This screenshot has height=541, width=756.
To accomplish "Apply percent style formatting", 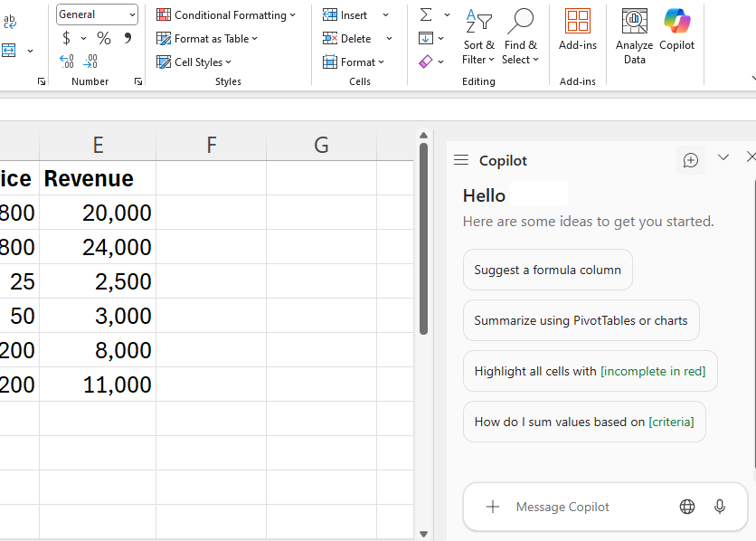I will pos(104,38).
